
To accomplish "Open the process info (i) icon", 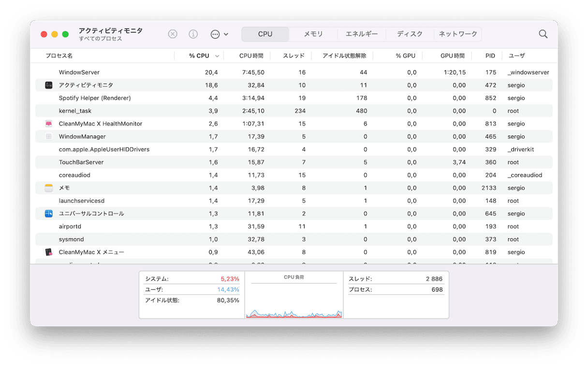I will click(193, 34).
